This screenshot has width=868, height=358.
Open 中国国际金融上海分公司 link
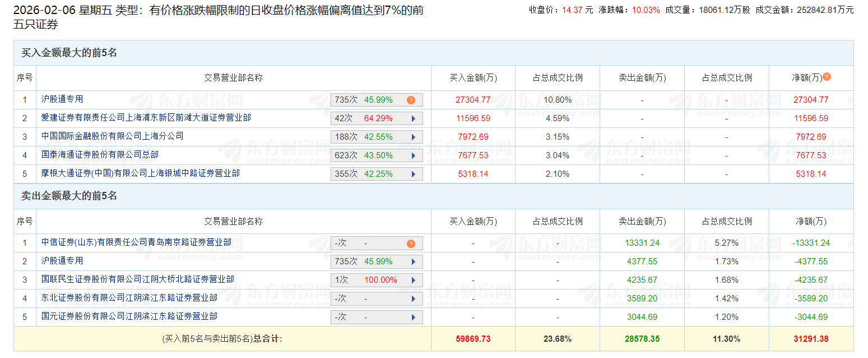click(112, 136)
